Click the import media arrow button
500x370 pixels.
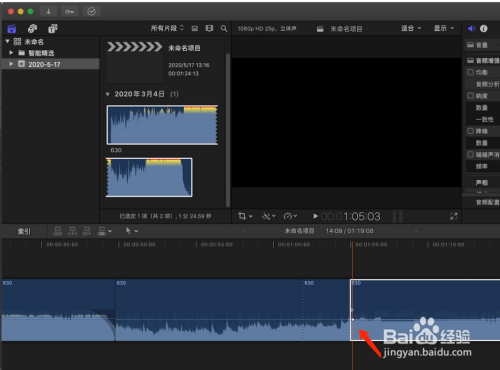click(x=48, y=11)
